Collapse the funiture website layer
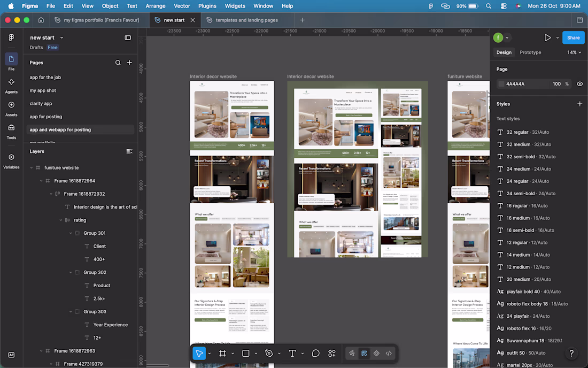The image size is (588, 368). (32, 167)
